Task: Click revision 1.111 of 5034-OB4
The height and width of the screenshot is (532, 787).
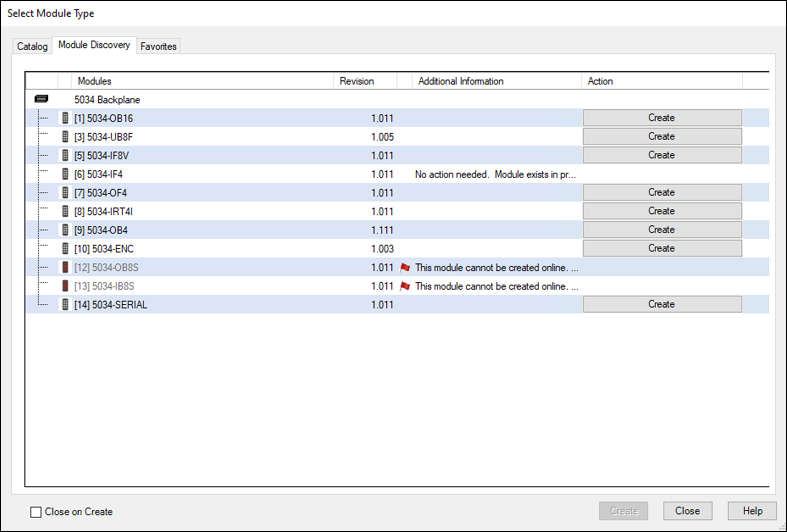Action: click(382, 230)
